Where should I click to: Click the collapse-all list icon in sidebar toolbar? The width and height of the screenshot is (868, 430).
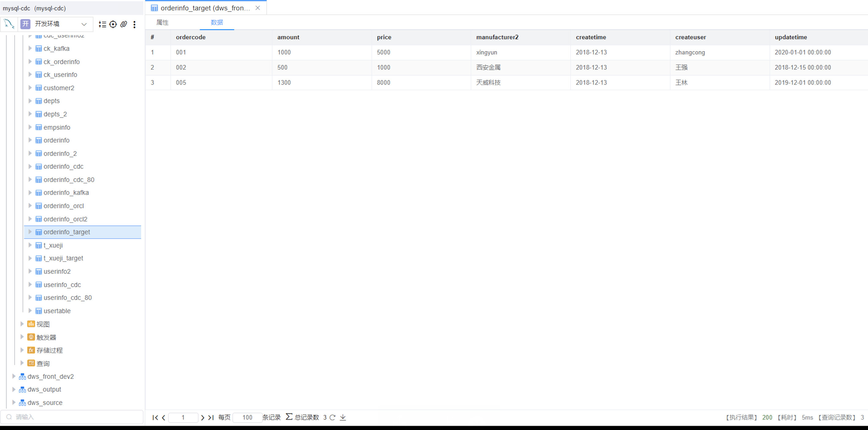point(103,24)
